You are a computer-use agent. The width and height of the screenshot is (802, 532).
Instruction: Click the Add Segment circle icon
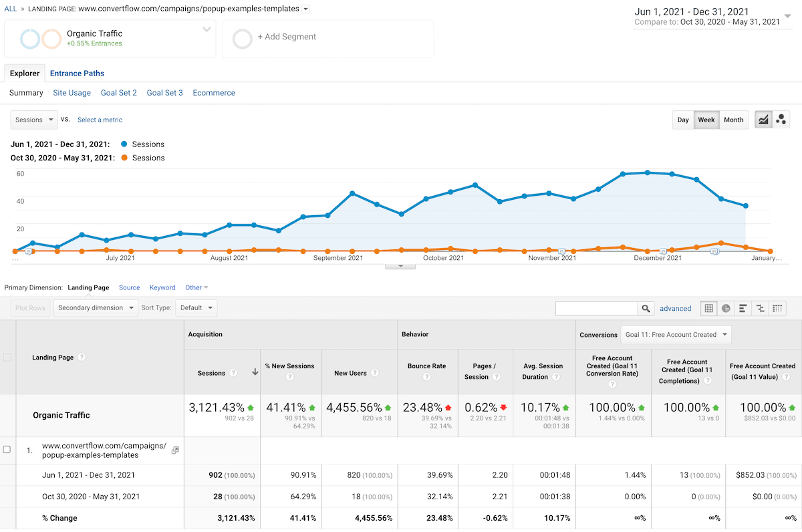pyautogui.click(x=242, y=39)
